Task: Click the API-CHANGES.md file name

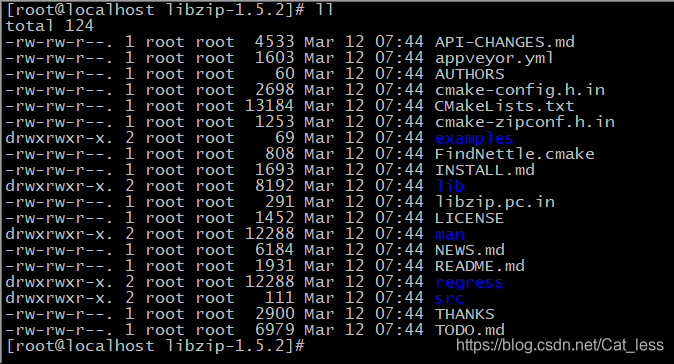Action: click(505, 42)
